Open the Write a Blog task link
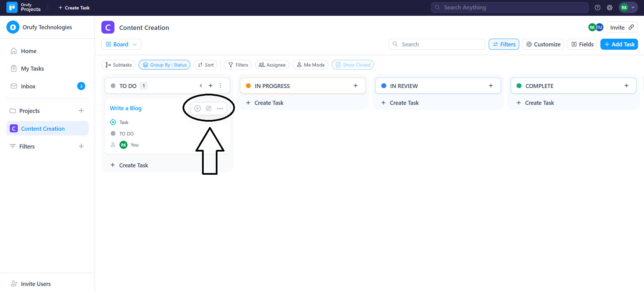 point(126,108)
